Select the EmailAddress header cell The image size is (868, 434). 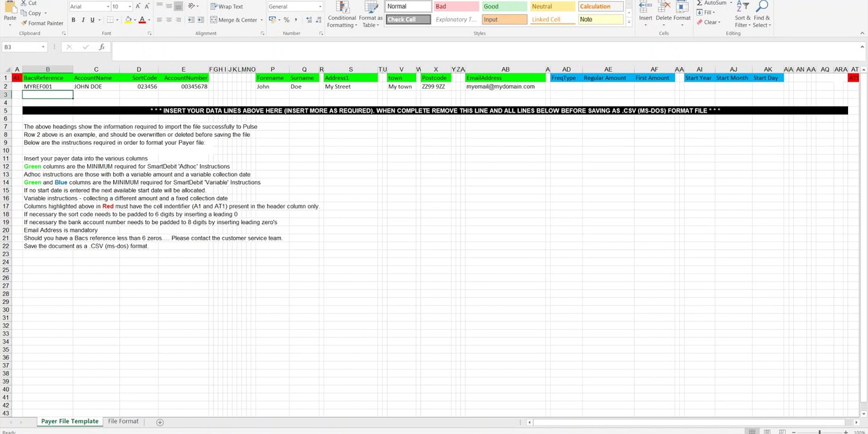coord(505,78)
